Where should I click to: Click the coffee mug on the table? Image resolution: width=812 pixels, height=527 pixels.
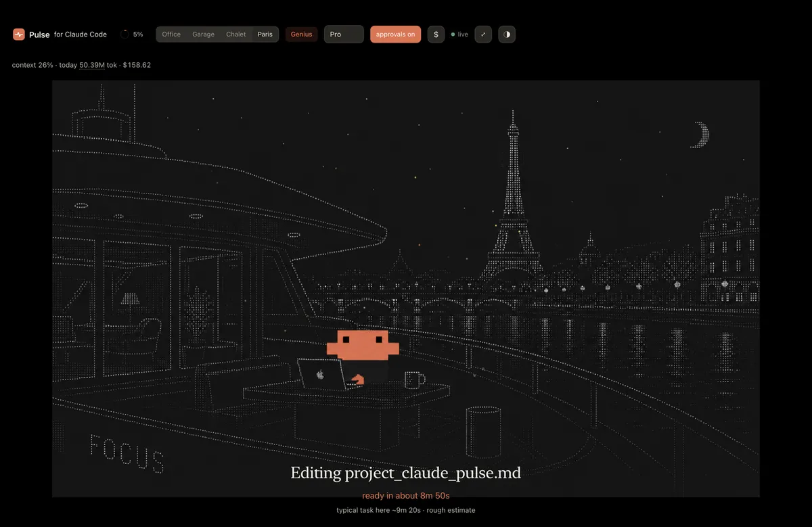(x=414, y=379)
